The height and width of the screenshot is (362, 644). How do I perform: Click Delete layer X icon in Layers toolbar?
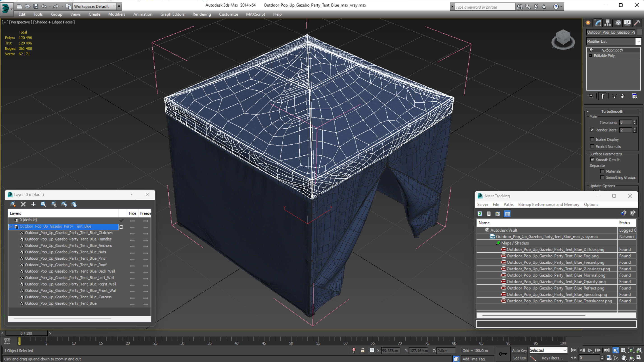click(x=23, y=204)
